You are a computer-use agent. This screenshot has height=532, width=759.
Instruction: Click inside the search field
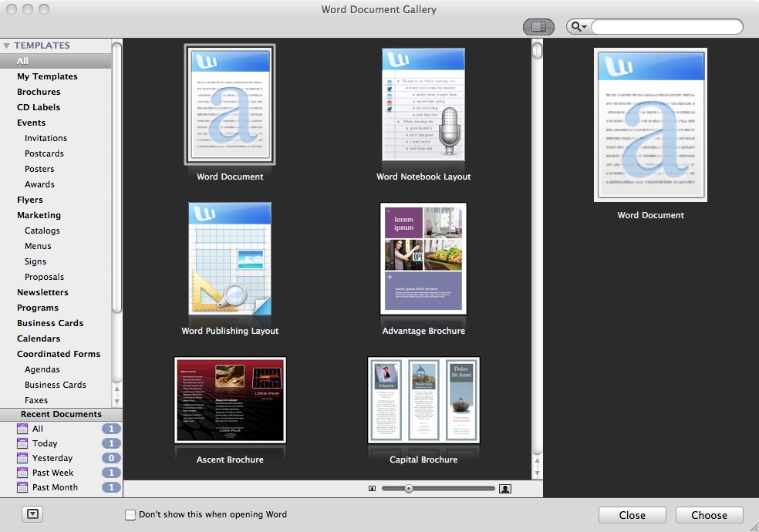coord(667,26)
